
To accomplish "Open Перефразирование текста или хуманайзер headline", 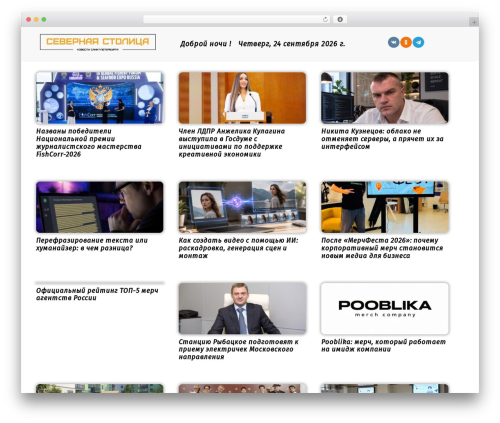I will click(92, 244).
